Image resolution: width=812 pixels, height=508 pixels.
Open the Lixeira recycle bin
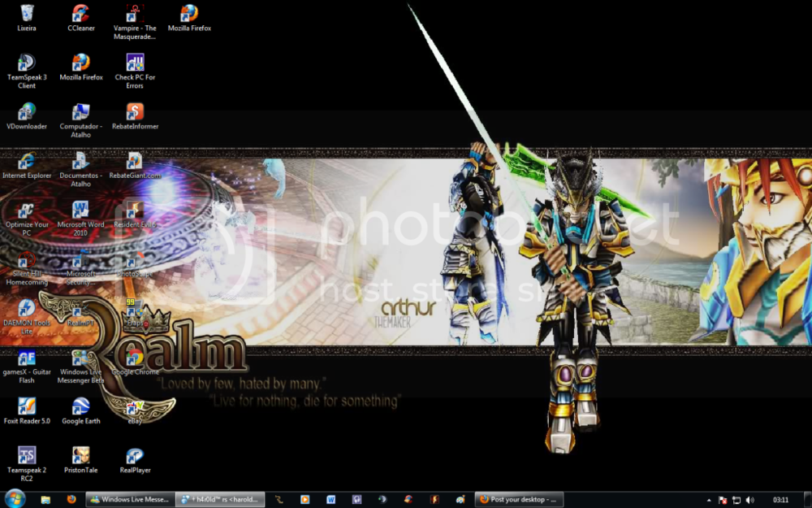pyautogui.click(x=27, y=14)
